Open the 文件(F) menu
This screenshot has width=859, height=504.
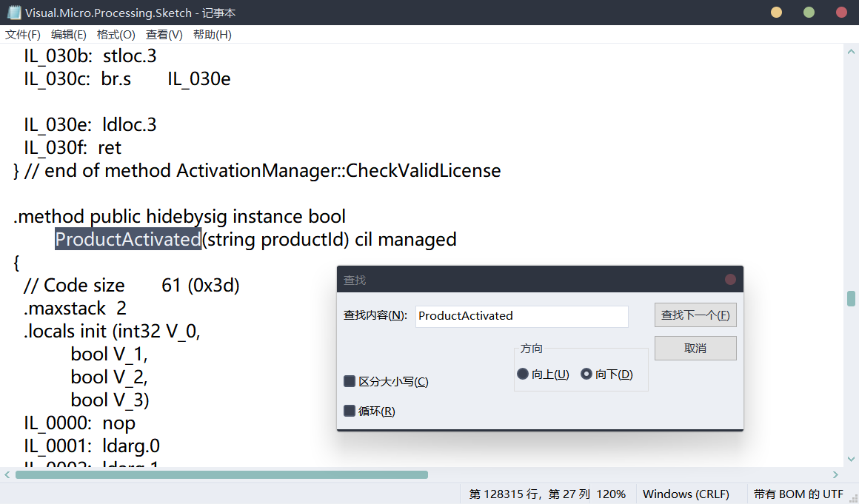(x=22, y=34)
